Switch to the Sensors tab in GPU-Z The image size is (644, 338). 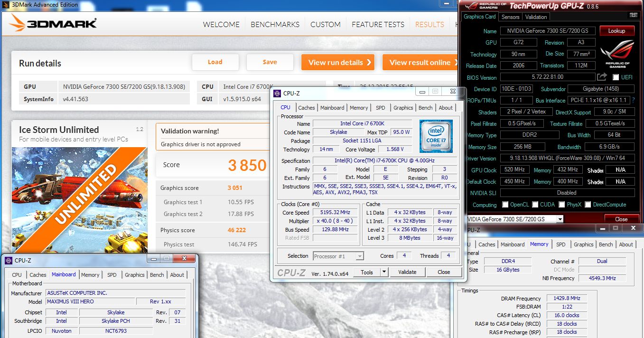pyautogui.click(x=510, y=17)
